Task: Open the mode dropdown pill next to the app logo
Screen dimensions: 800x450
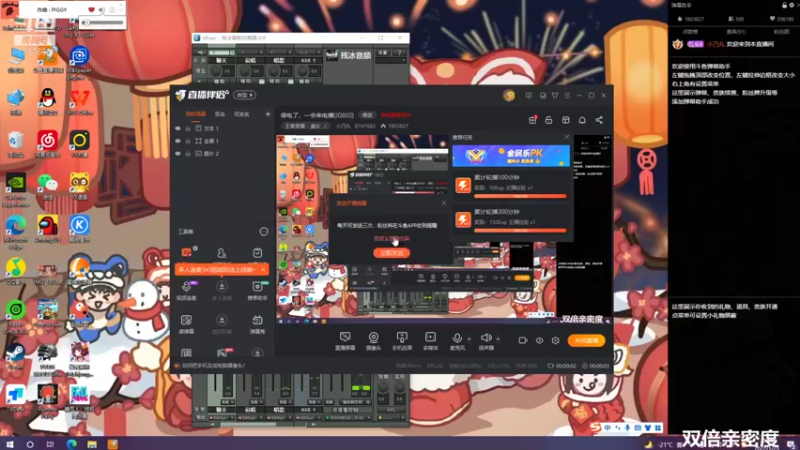Action: click(x=244, y=95)
